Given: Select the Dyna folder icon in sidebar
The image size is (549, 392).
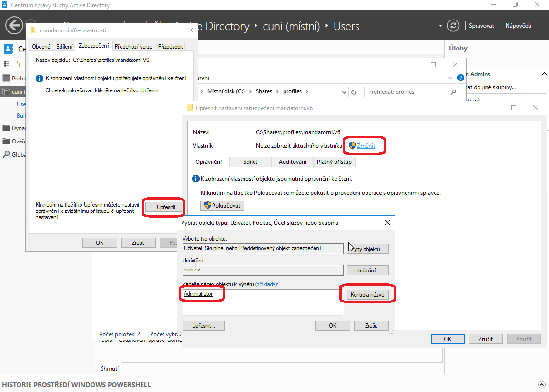Looking at the screenshot, I should click(x=7, y=128).
